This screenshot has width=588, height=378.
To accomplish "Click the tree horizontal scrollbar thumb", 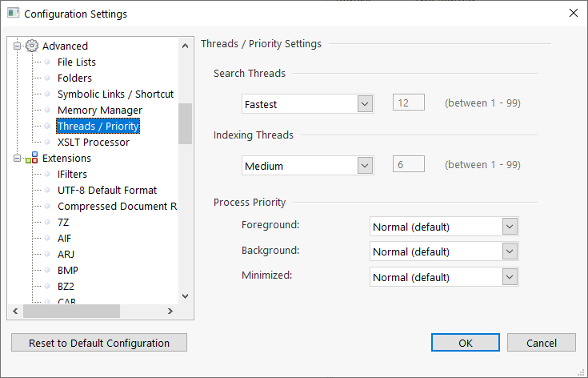I will 71,312.
